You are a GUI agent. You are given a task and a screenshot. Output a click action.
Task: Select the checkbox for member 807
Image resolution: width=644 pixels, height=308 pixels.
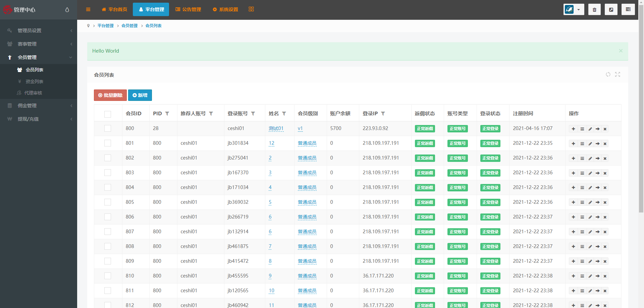pos(108,232)
